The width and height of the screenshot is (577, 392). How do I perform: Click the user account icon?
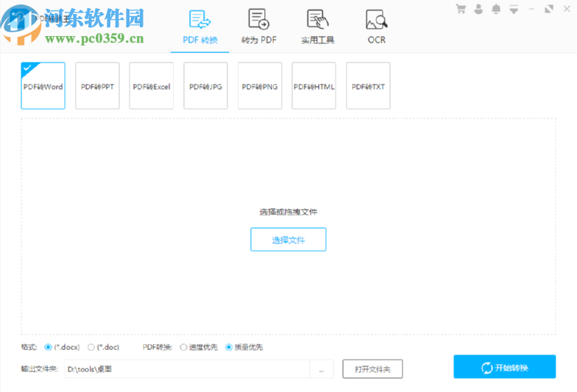478,9
